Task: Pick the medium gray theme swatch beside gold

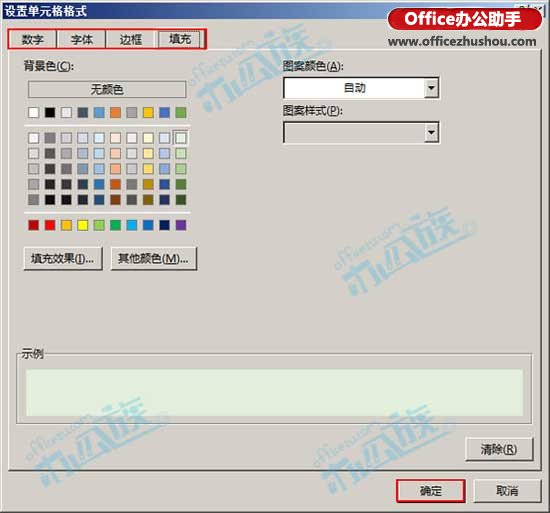Action: (132, 113)
